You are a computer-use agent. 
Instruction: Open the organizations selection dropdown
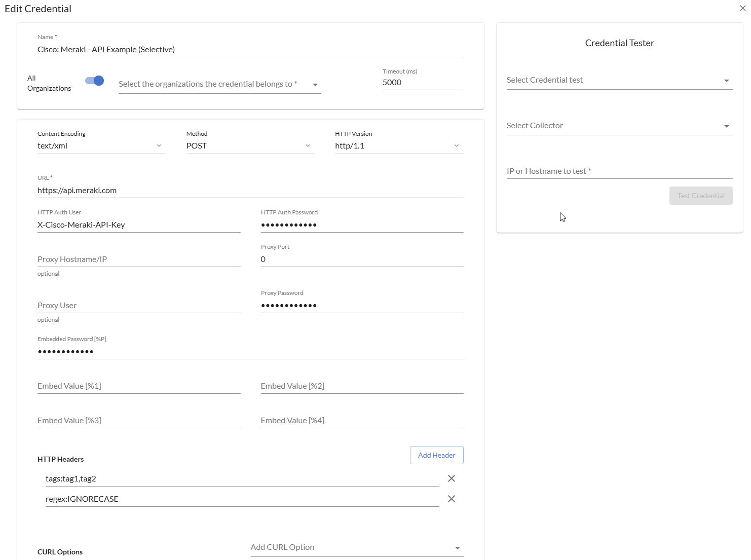click(x=219, y=84)
